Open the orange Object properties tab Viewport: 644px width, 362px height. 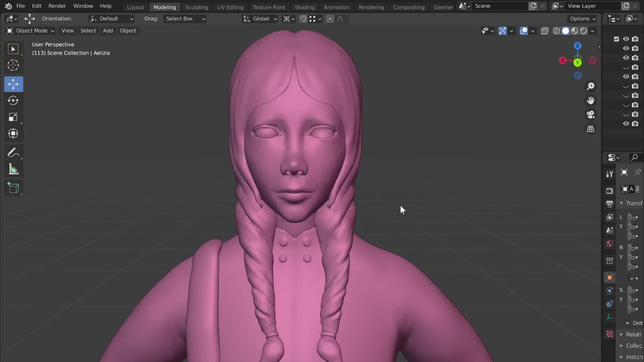[609, 278]
